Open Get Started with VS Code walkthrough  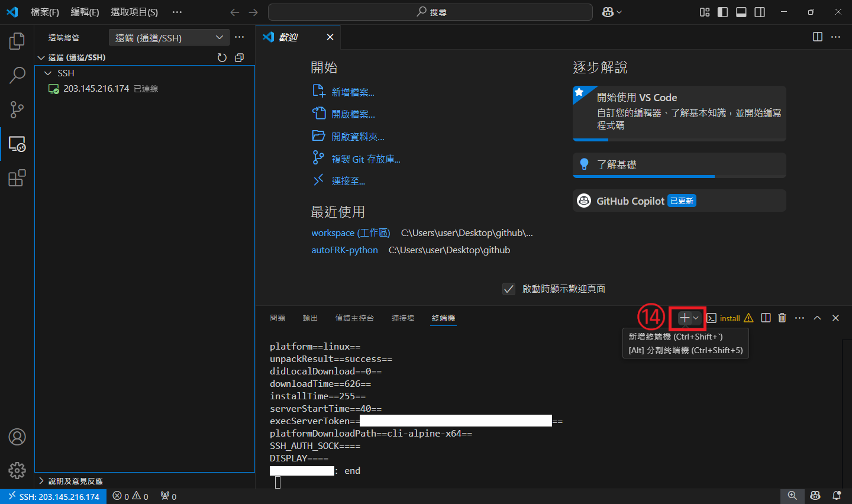pos(679,113)
